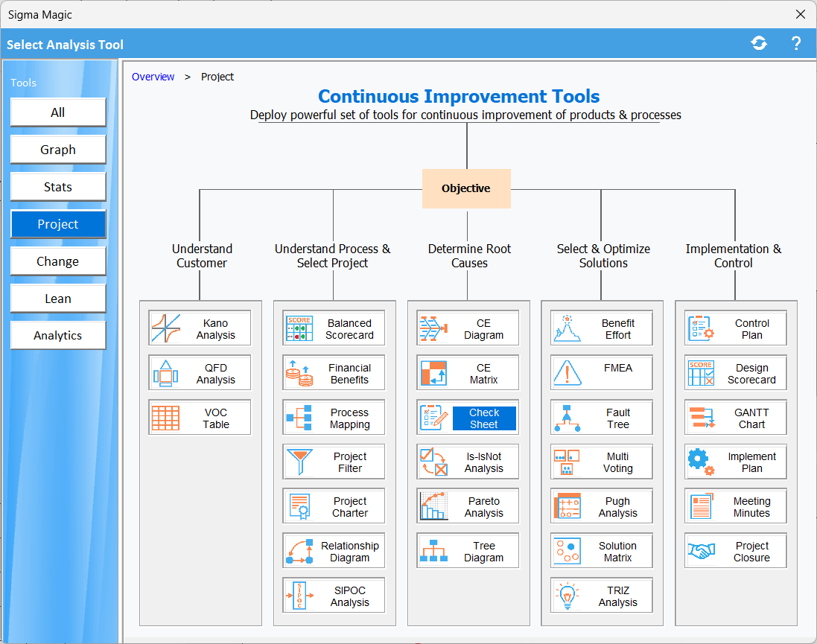Open the SIPOC Analysis tool
Image resolution: width=817 pixels, height=644 pixels.
pyautogui.click(x=349, y=596)
